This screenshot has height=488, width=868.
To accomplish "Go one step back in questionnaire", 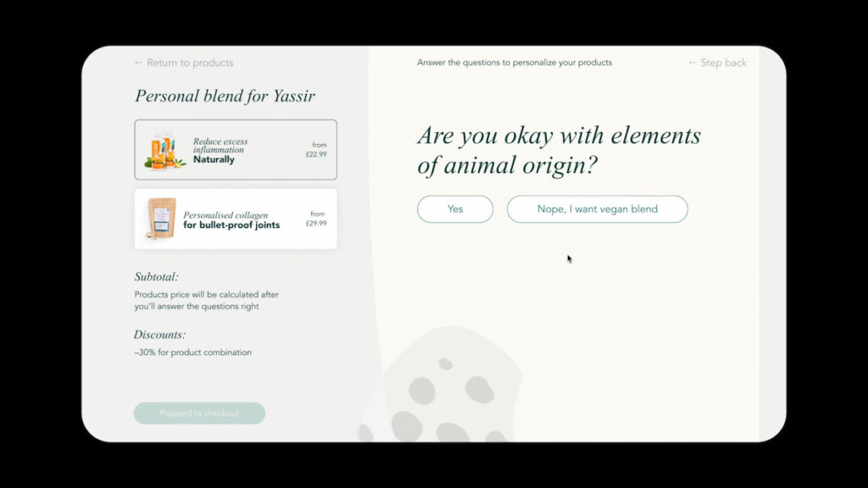I will (722, 63).
